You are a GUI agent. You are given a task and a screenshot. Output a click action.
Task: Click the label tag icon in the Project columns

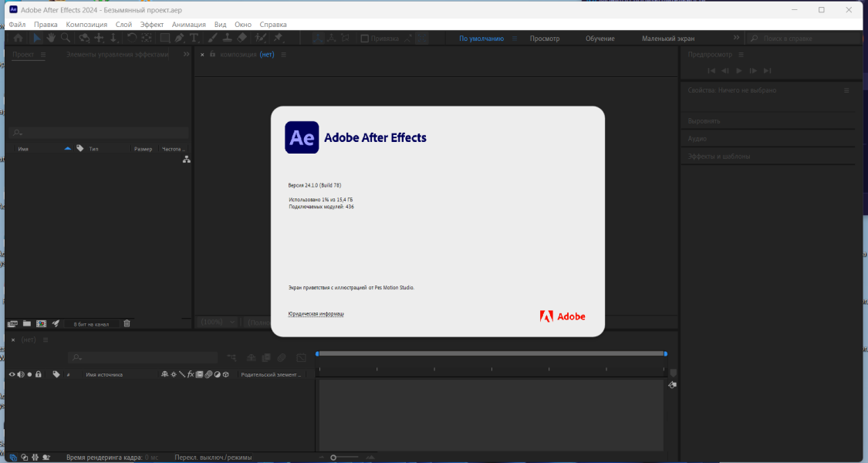coord(79,148)
